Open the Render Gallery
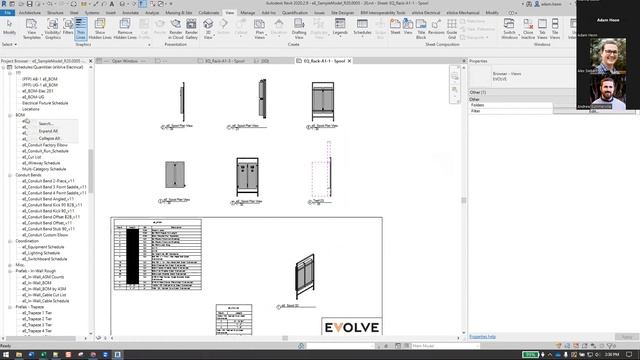 coord(191,29)
